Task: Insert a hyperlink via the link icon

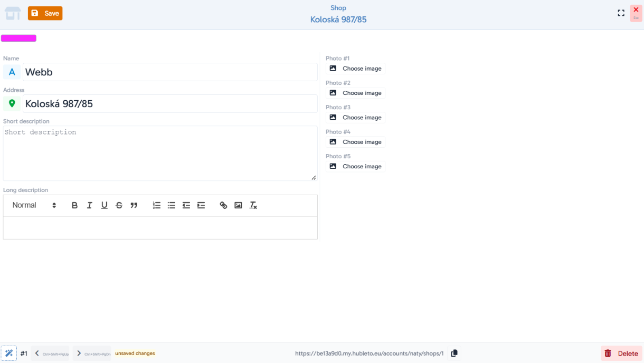Action: coord(224,205)
